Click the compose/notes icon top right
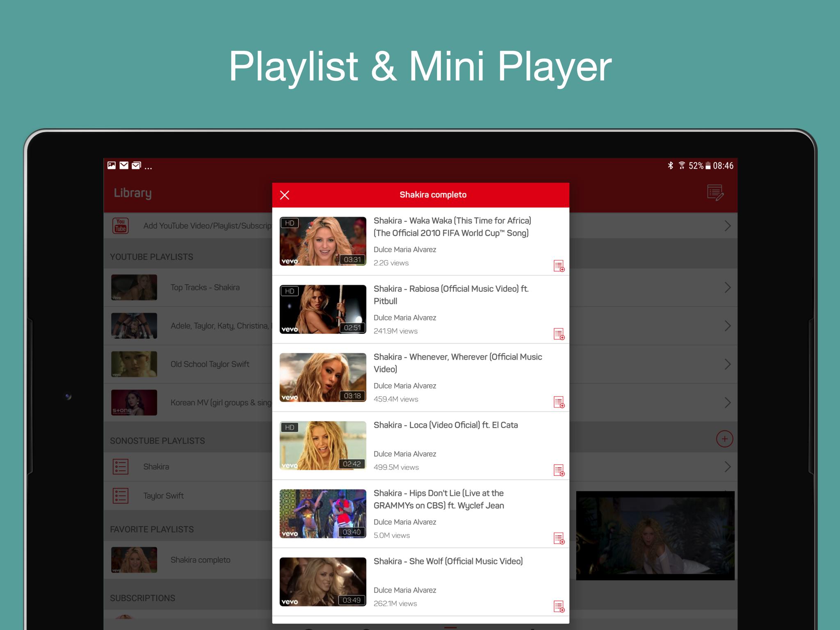The height and width of the screenshot is (630, 840). click(716, 193)
